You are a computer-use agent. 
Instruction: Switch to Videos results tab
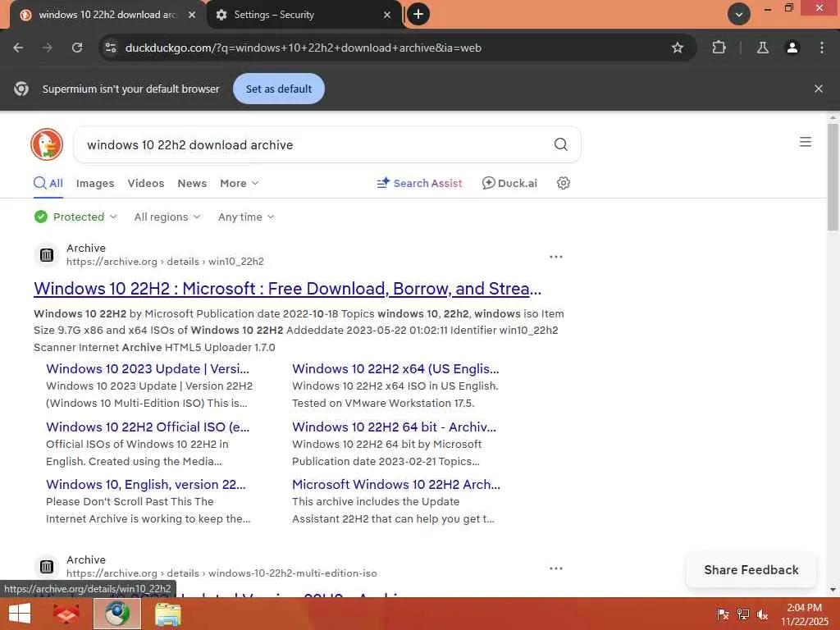click(x=146, y=183)
